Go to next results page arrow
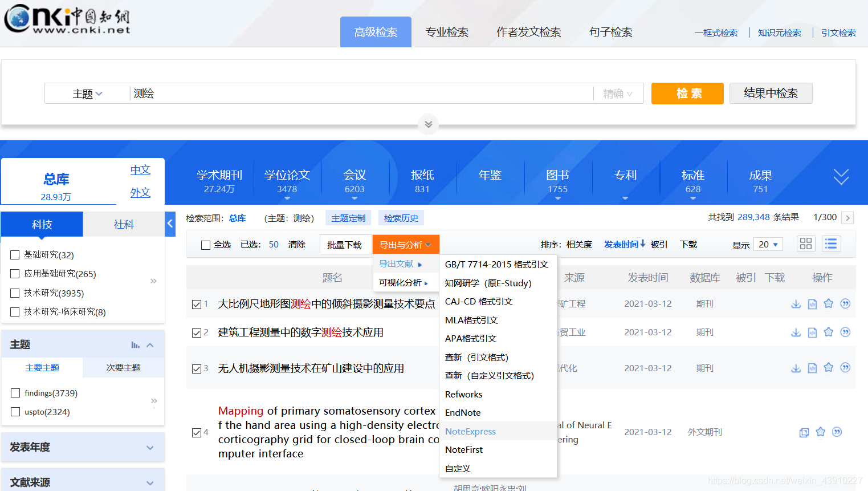868x491 pixels. 847,218
